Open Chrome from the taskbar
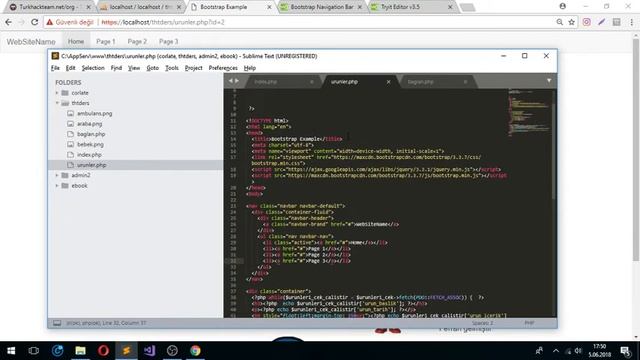Screen dimensions: 640x360 click(195, 351)
